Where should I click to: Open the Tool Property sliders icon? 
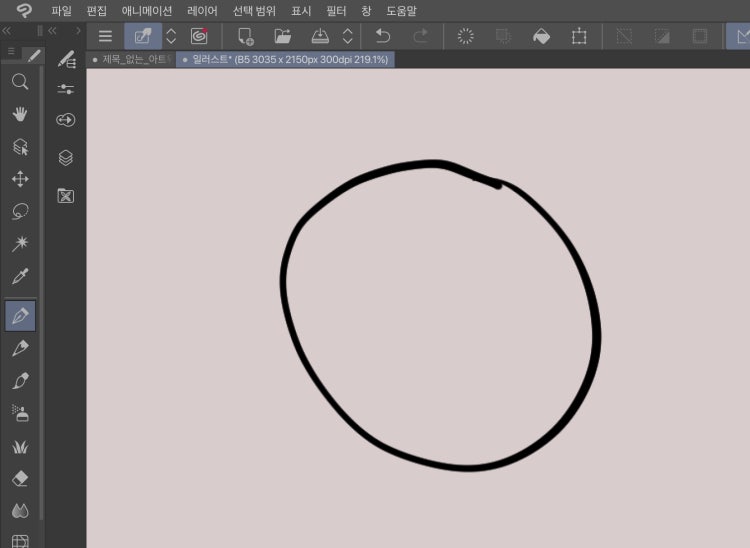66,89
